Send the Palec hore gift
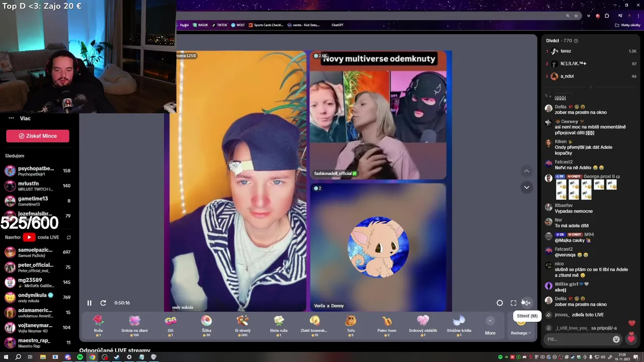 [387, 325]
